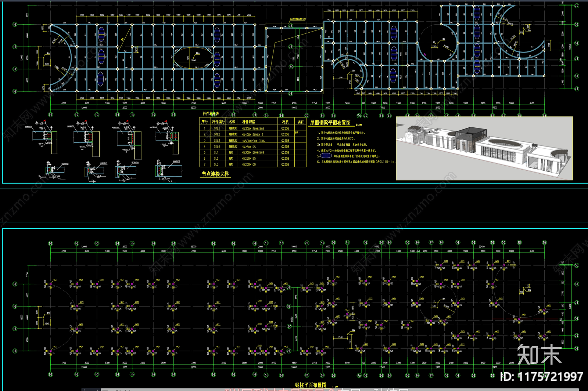Click the 1:100 scale beside the roof beam title
The width and height of the screenshot is (588, 391).
tap(359, 125)
